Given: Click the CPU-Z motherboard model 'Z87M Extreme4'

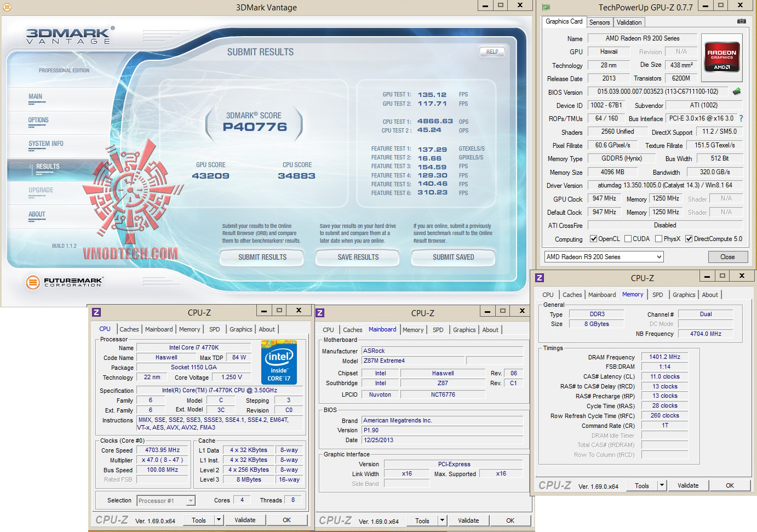Looking at the screenshot, I should [x=414, y=361].
